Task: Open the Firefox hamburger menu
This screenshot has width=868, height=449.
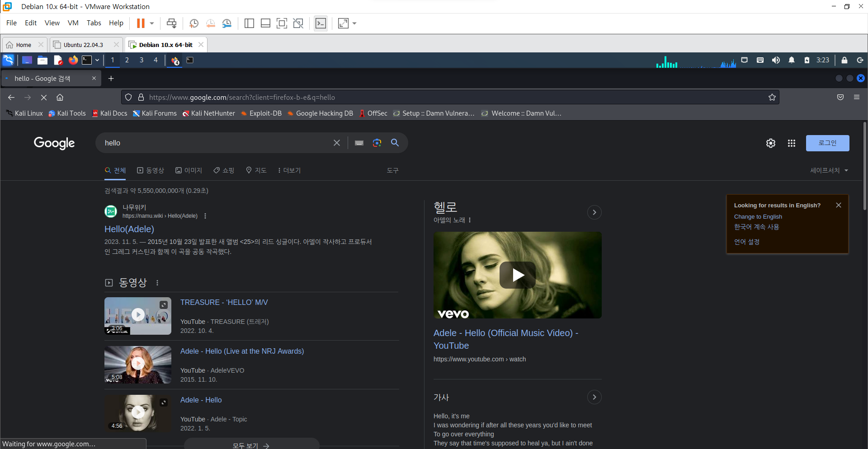Action: 857,97
